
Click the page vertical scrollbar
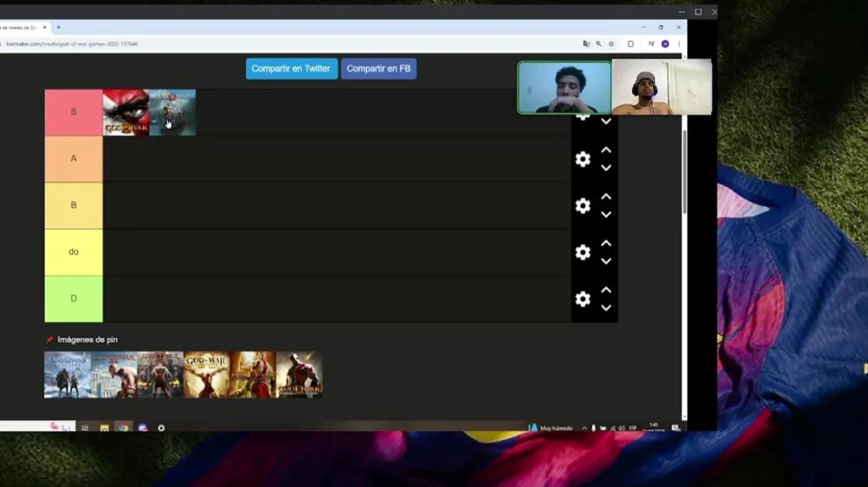coord(684,172)
